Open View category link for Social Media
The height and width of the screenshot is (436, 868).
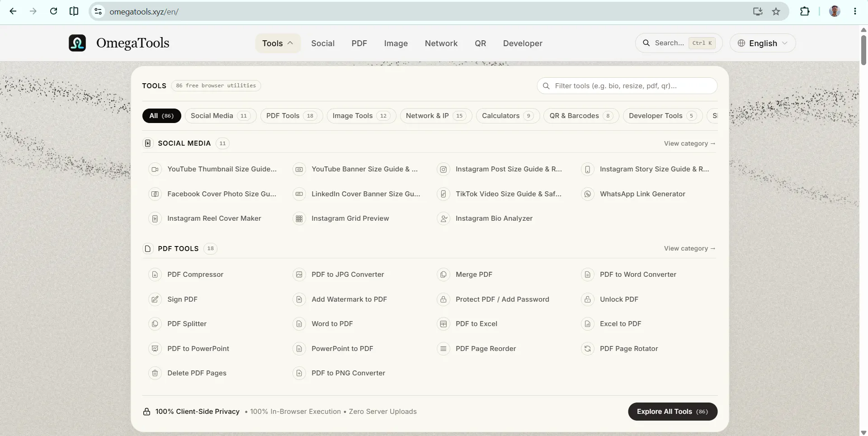pos(689,143)
